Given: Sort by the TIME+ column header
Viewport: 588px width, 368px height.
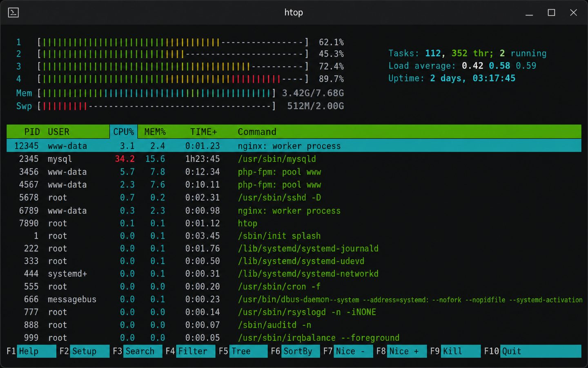Looking at the screenshot, I should (203, 132).
